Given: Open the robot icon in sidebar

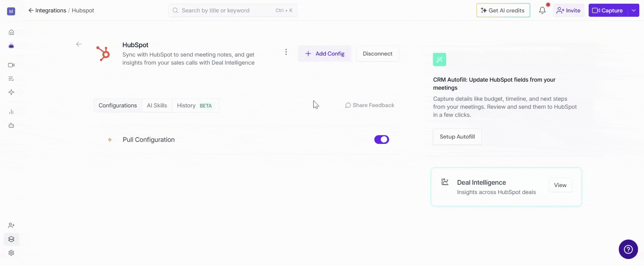Looking at the screenshot, I should coord(11,125).
